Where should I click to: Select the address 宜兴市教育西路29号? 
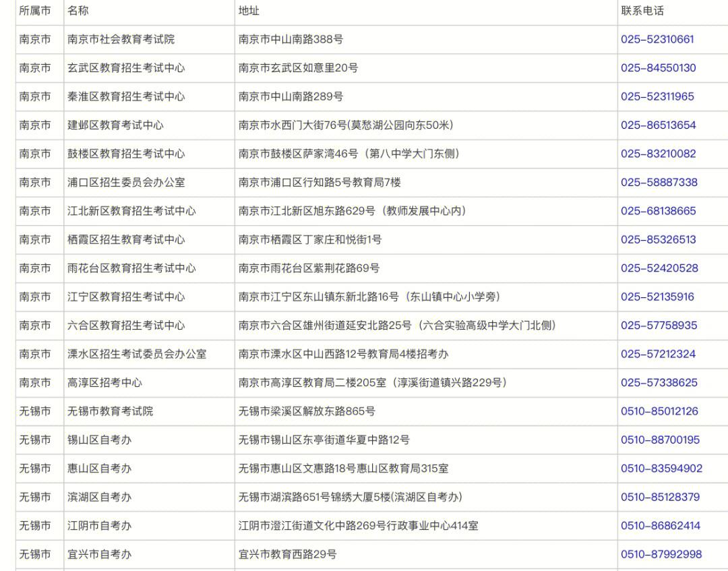(x=287, y=554)
